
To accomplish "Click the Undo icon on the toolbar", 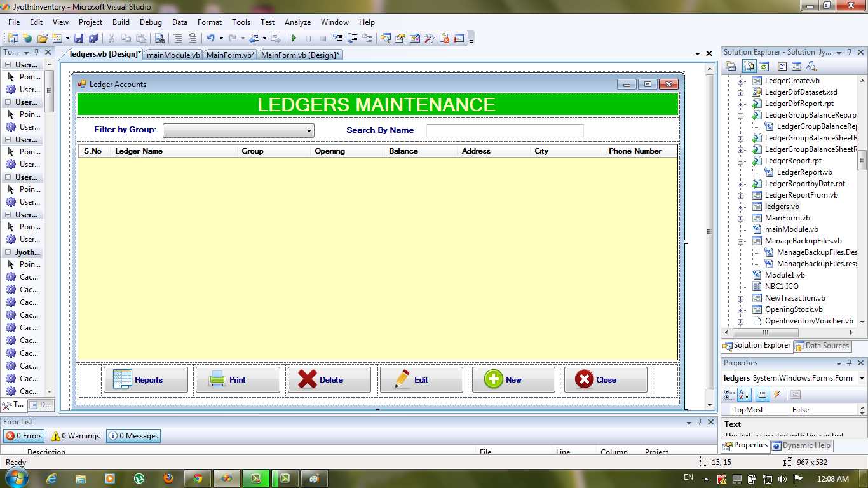I will tap(210, 38).
